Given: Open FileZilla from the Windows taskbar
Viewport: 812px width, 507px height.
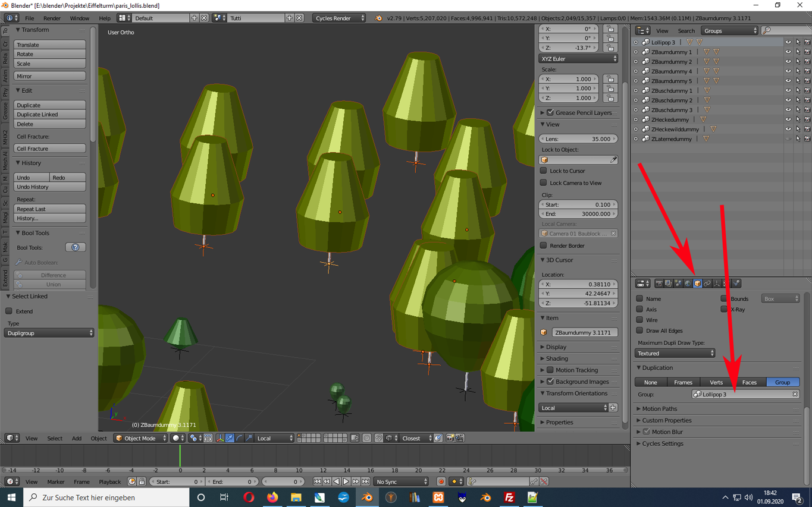Looking at the screenshot, I should pyautogui.click(x=509, y=497).
